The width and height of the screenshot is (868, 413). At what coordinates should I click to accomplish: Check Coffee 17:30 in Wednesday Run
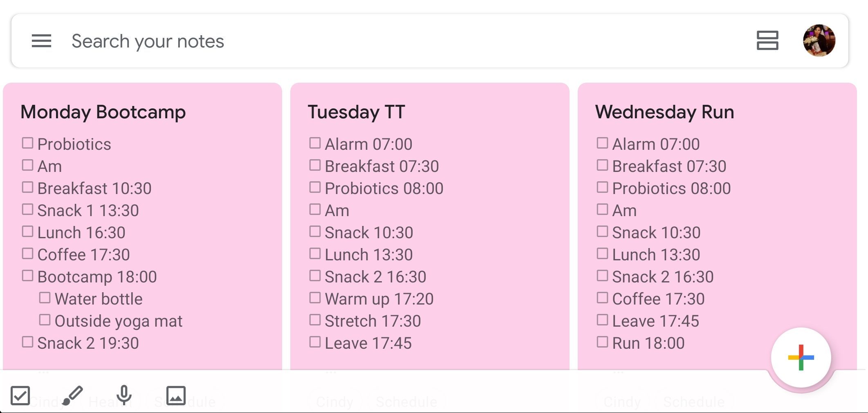(x=602, y=298)
